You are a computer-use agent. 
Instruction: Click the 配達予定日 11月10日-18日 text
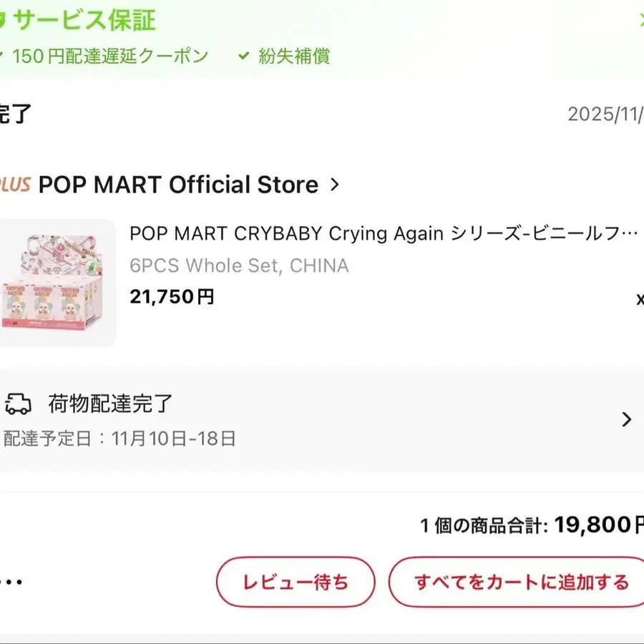[x=120, y=439]
